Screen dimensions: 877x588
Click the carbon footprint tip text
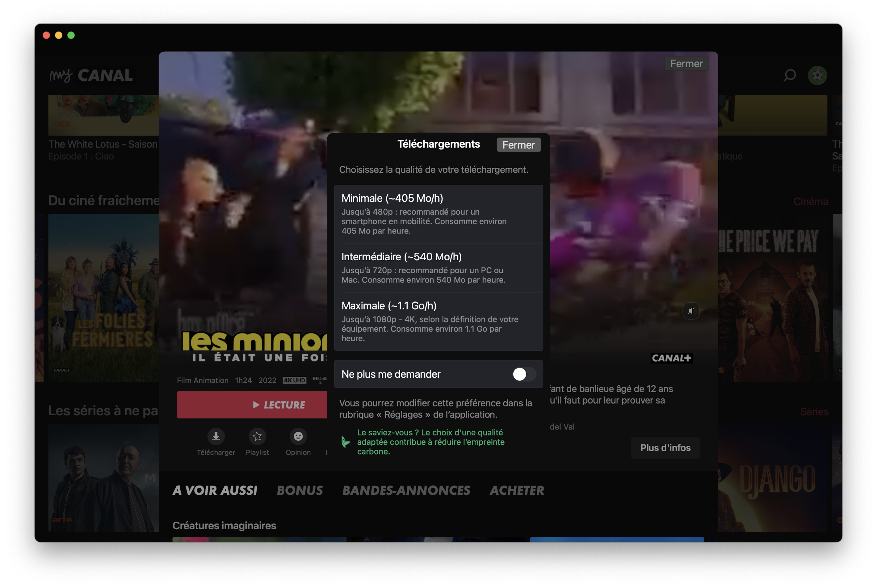tap(431, 442)
